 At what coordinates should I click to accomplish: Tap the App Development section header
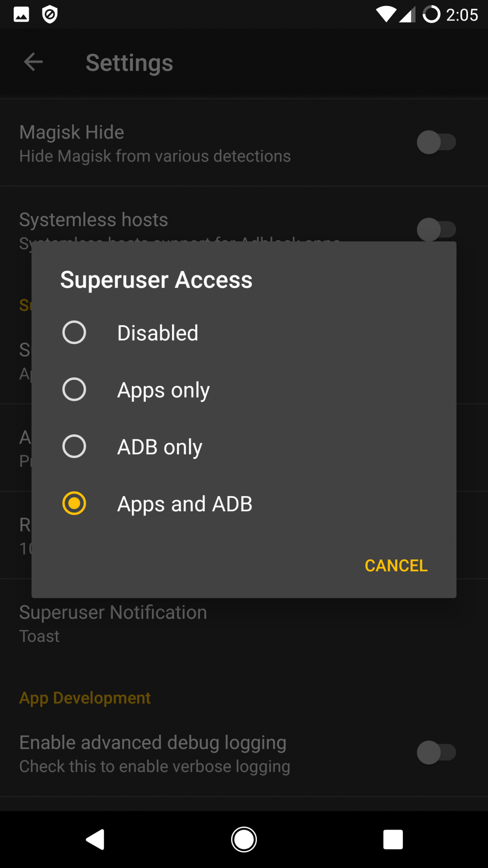(x=85, y=698)
